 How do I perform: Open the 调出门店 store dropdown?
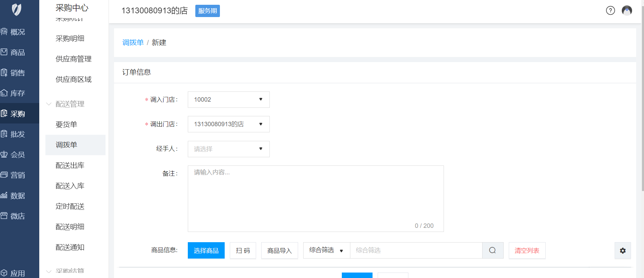[228, 124]
